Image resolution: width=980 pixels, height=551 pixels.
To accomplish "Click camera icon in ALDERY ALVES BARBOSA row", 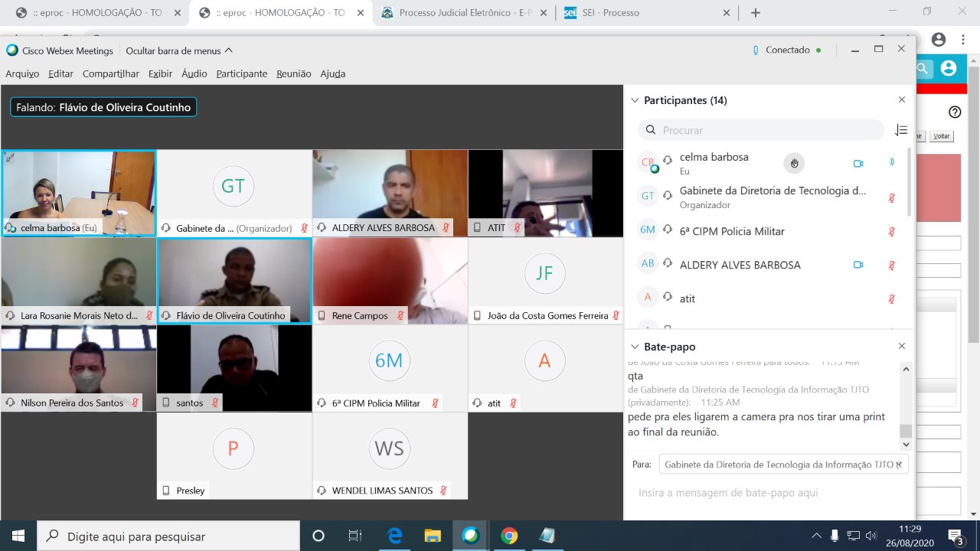I will coord(858,265).
